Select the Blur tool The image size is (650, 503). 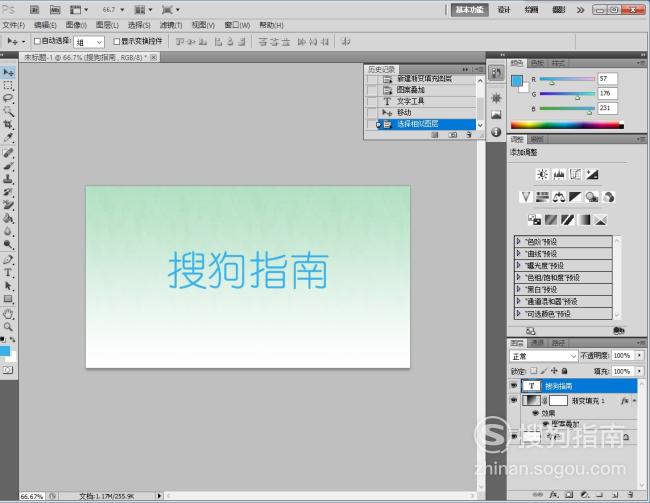(8, 231)
